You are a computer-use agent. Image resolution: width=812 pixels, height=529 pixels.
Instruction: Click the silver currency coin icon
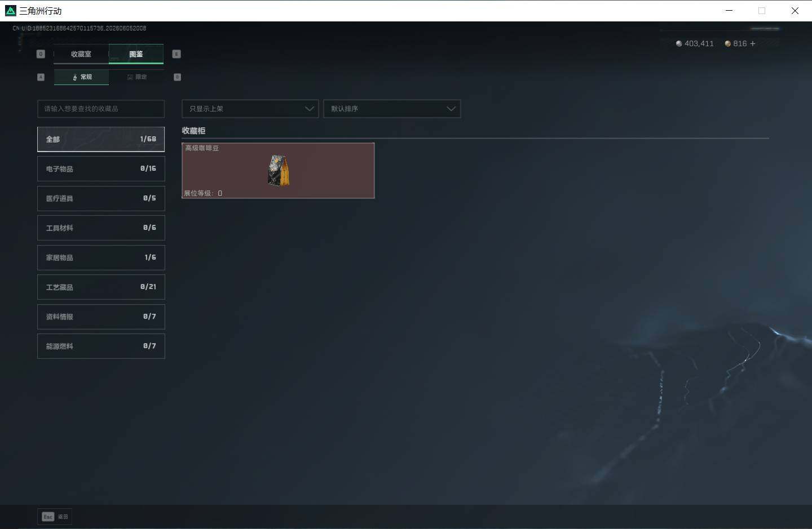point(679,43)
